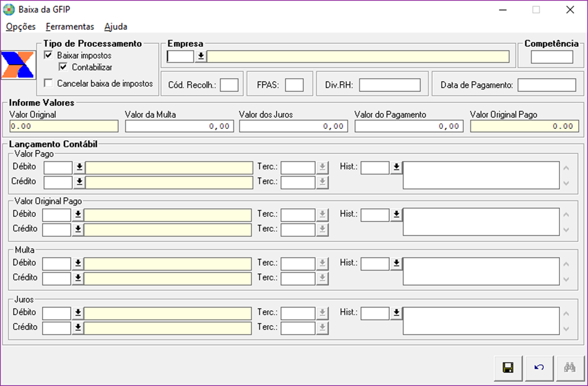Screen dimensions: 588x386
Task: Click the binoculars search icon
Action: 569,368
